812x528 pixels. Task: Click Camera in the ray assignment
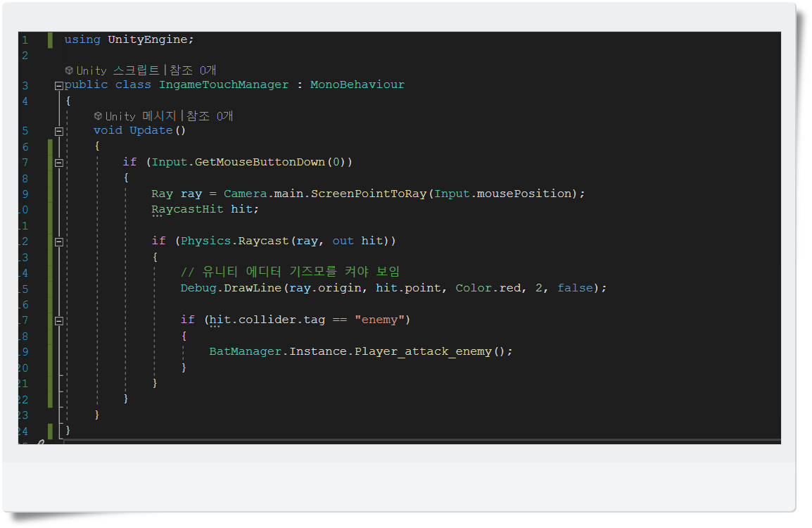click(245, 194)
